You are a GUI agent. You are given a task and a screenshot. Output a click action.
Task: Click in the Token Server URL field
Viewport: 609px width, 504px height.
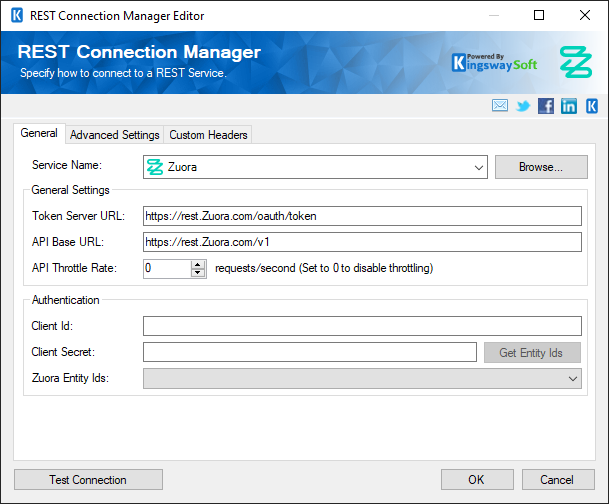point(362,216)
